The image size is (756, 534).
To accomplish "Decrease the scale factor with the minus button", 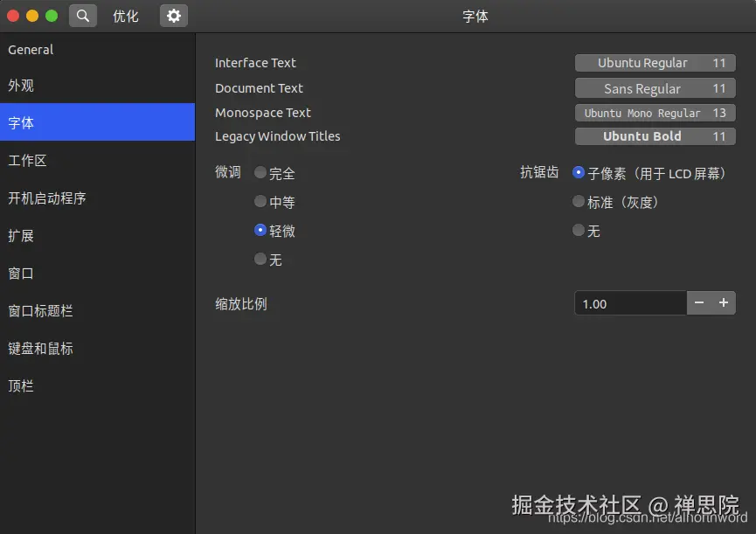I will [x=699, y=303].
